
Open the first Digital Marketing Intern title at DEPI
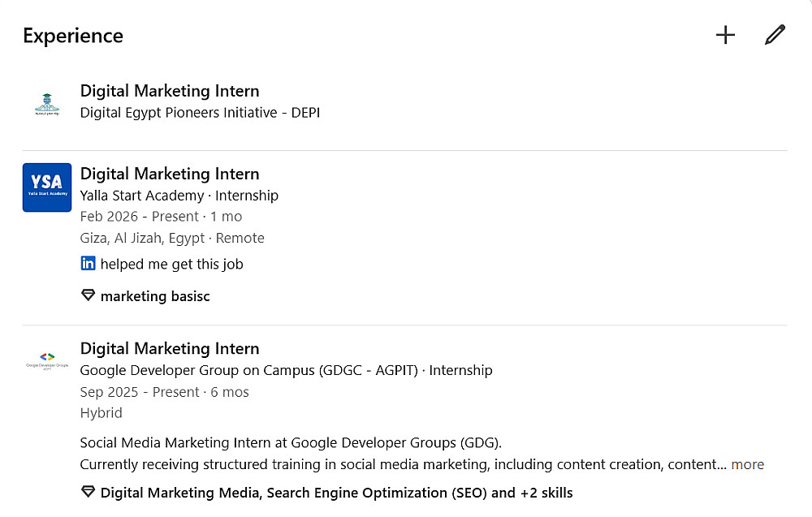coord(170,91)
